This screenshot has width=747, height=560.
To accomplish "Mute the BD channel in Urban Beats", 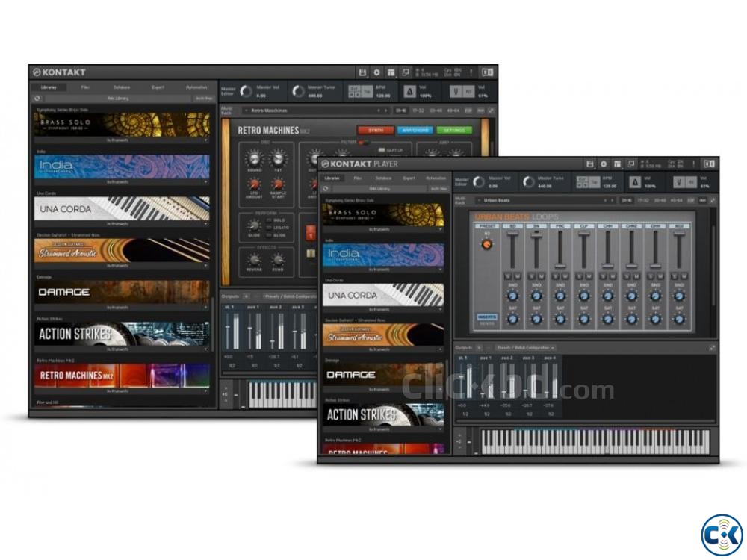I will 518,276.
